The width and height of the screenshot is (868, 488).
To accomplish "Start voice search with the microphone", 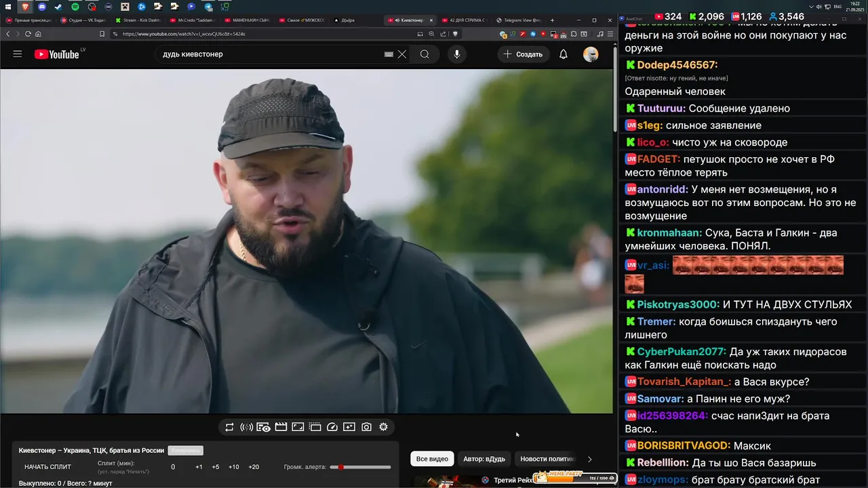I will (x=457, y=54).
